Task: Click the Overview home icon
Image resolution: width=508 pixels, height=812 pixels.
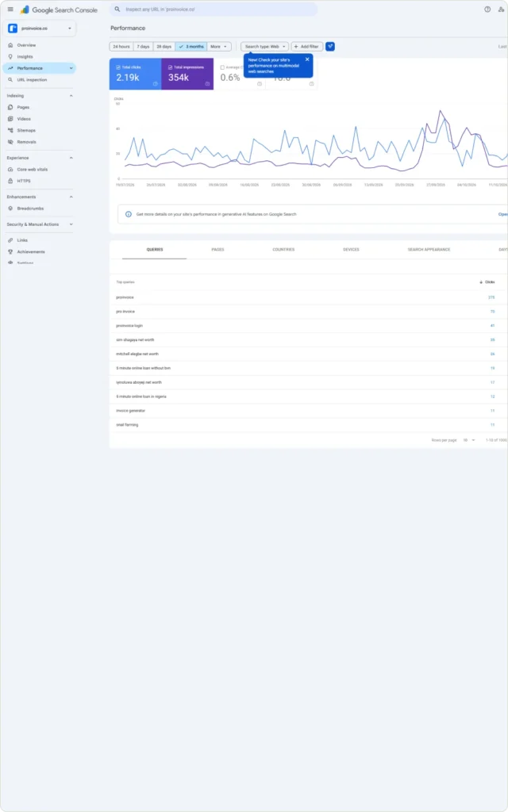Action: click(x=10, y=45)
